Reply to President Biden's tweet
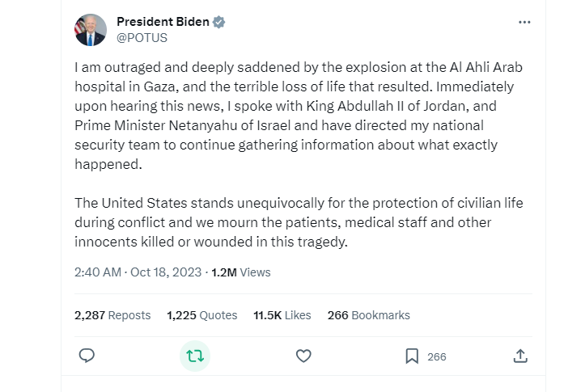This screenshot has height=392, width=564. point(87,356)
